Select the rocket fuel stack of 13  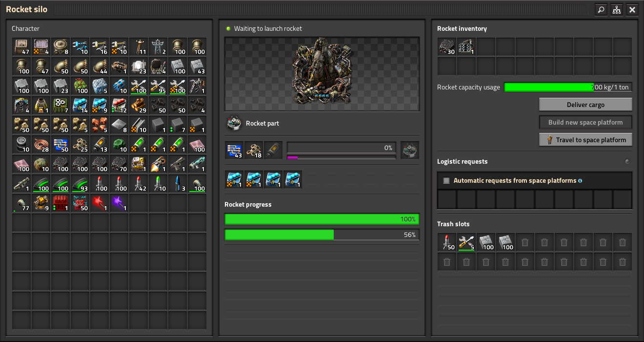pos(100,145)
